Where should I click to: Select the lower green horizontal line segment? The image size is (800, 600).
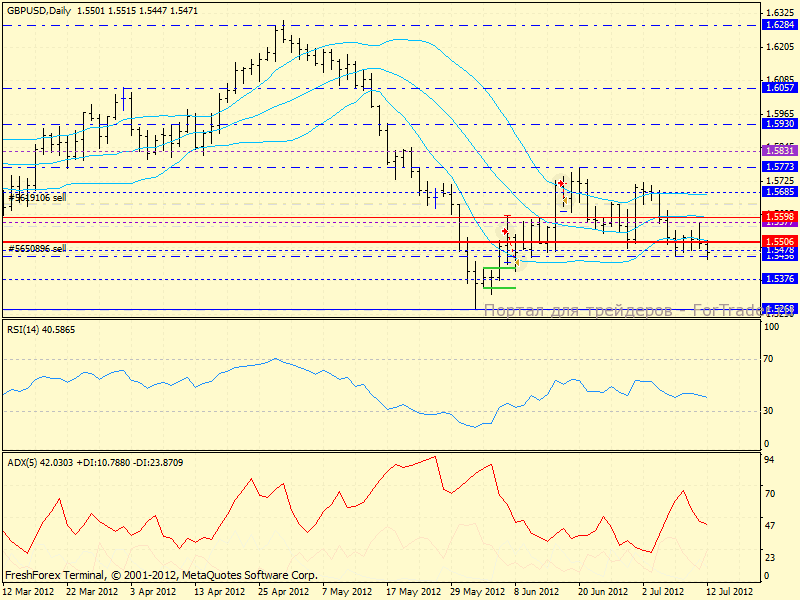[499, 288]
